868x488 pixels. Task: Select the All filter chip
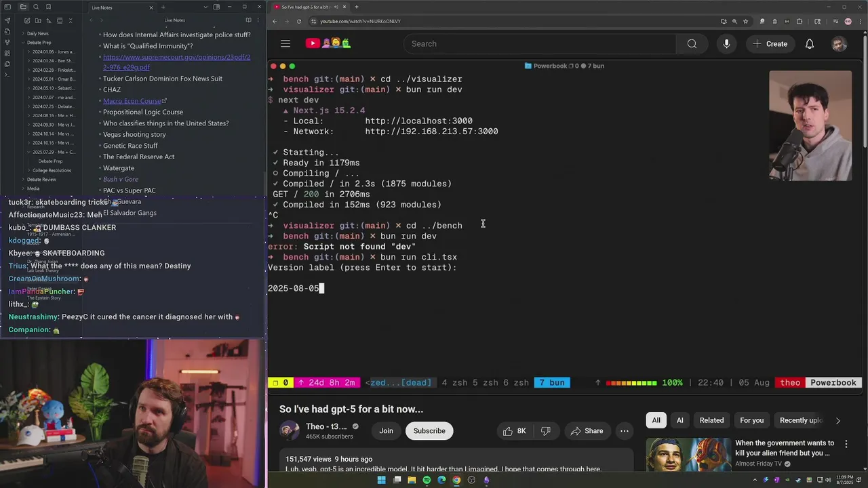656,420
